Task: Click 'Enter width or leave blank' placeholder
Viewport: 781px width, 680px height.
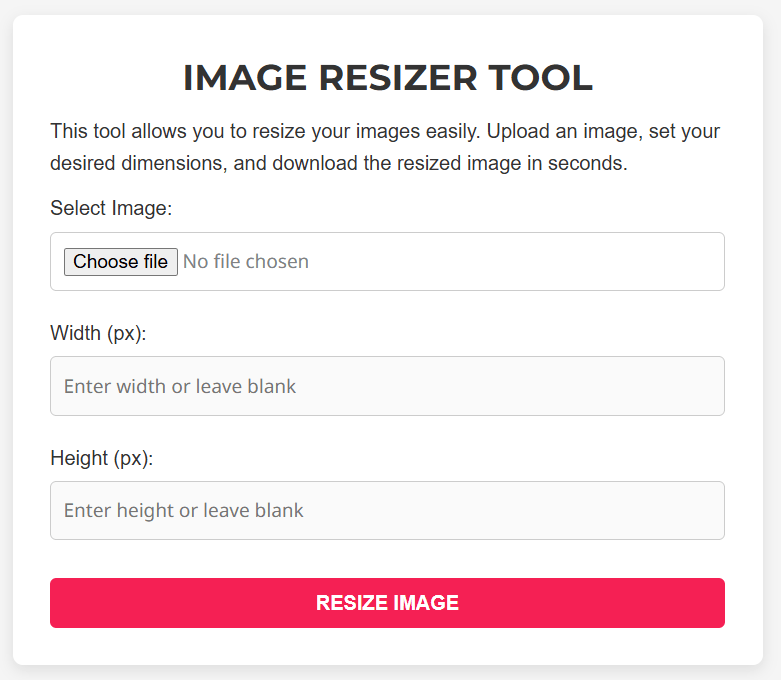Action: point(180,386)
